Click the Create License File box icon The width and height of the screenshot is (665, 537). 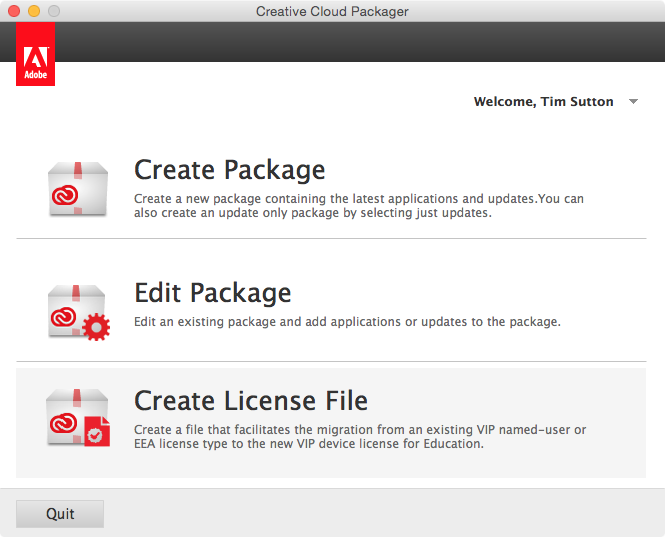(x=78, y=417)
